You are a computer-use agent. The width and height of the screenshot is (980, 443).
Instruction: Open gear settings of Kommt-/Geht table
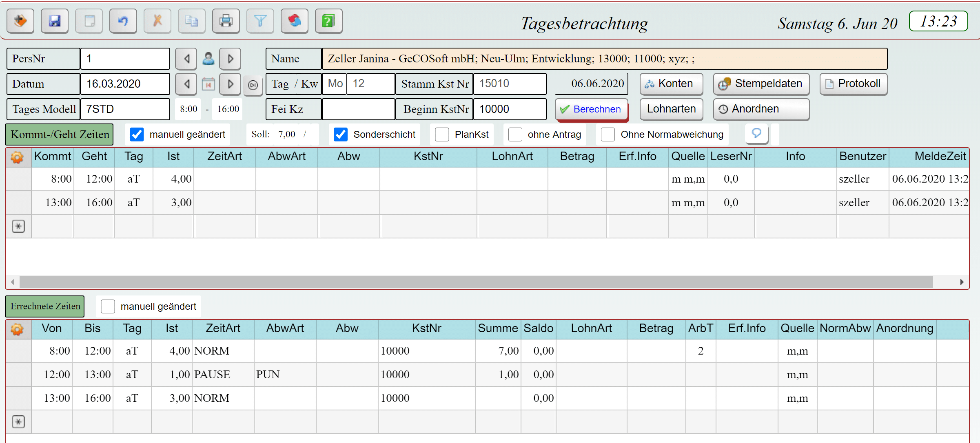click(x=18, y=157)
